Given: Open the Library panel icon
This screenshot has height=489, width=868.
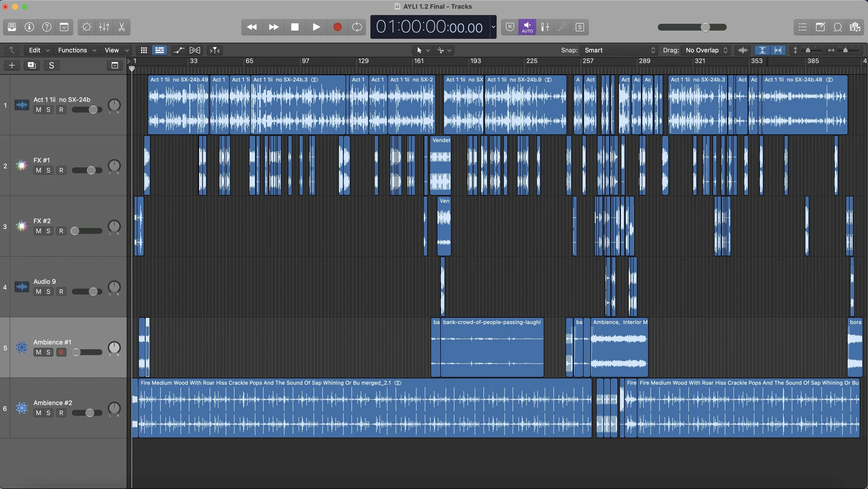Looking at the screenshot, I should [12, 27].
